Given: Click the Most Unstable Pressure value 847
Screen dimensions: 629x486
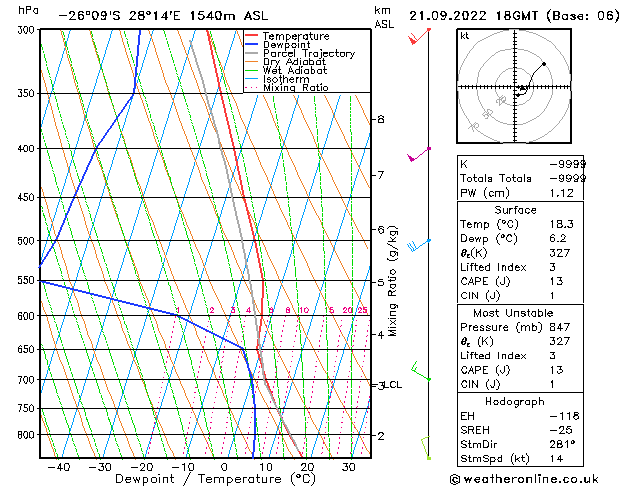Looking at the screenshot, I should 560,327.
